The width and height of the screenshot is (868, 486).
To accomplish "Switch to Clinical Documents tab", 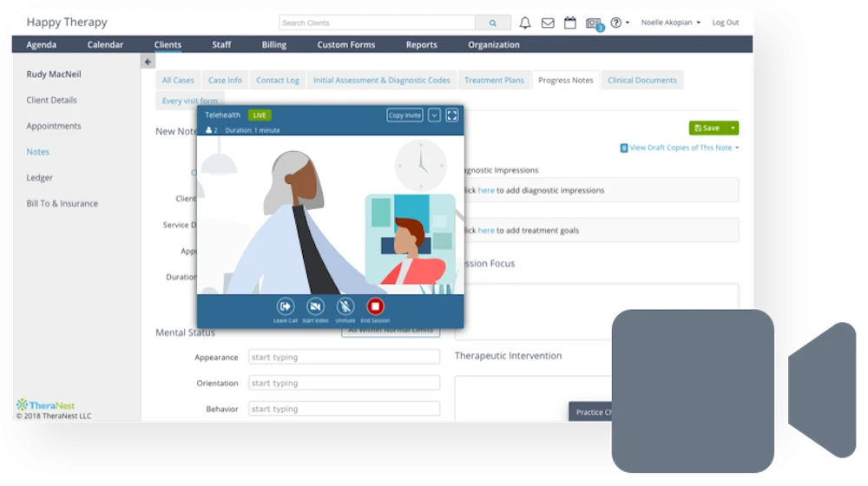I will tap(642, 80).
